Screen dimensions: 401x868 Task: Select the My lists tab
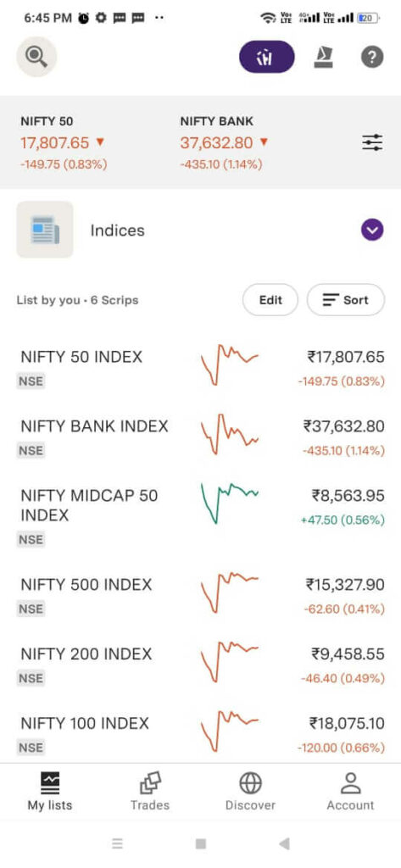50,792
